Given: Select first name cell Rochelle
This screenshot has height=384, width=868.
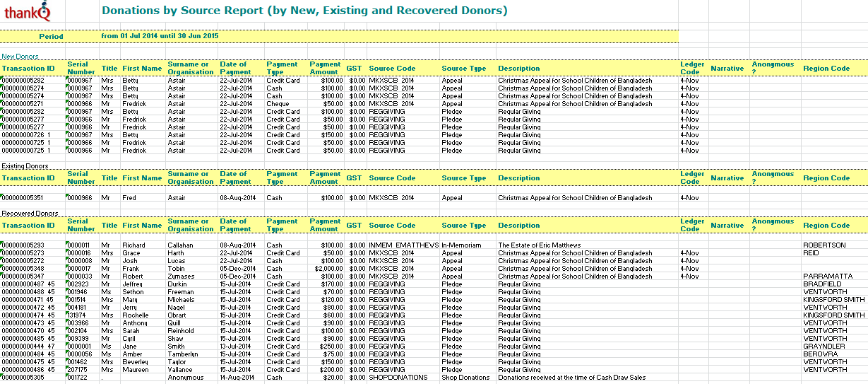Looking at the screenshot, I should 134,315.
